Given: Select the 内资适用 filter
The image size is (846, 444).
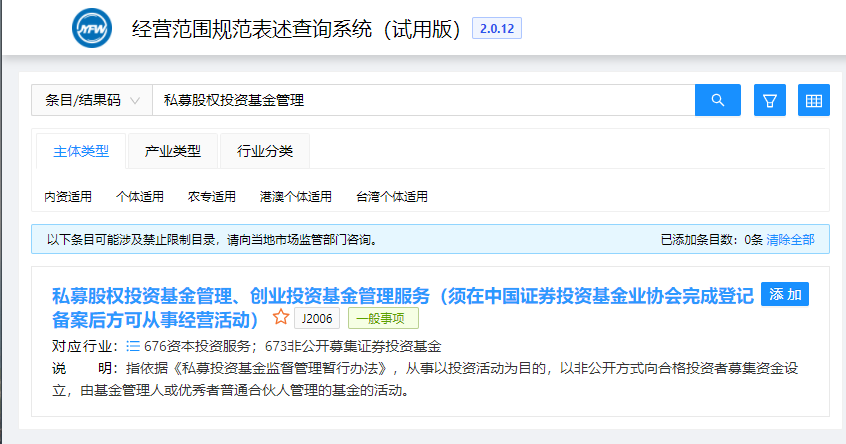Looking at the screenshot, I should point(68,196).
